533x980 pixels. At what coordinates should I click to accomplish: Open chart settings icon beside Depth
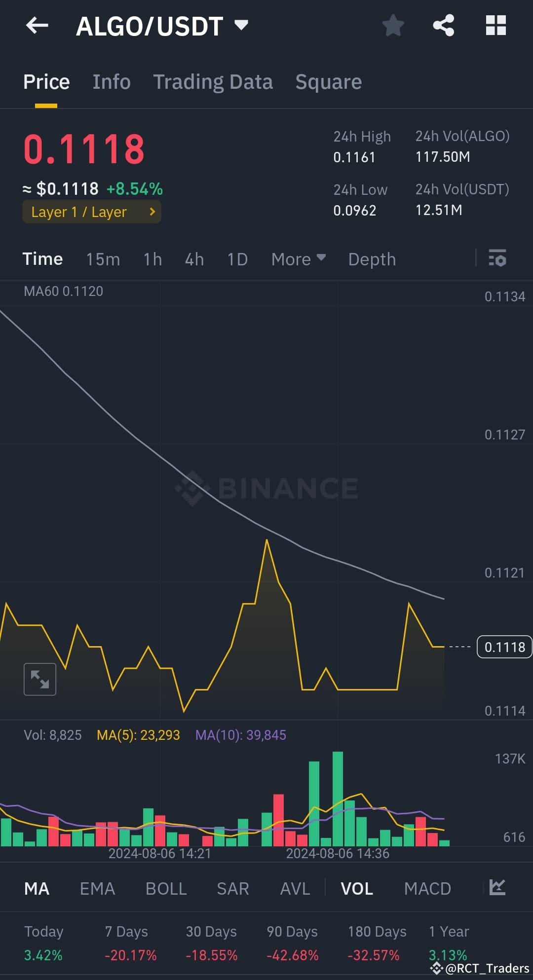click(x=497, y=258)
